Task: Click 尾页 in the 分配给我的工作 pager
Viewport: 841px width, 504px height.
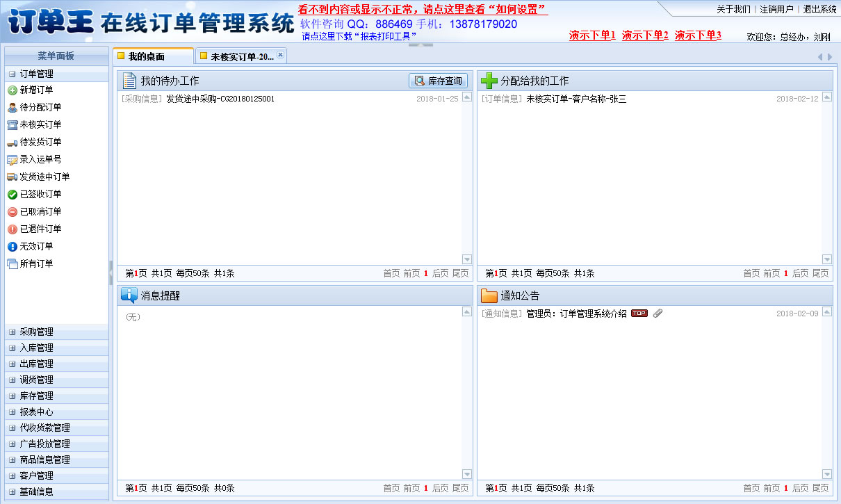Action: (x=821, y=273)
